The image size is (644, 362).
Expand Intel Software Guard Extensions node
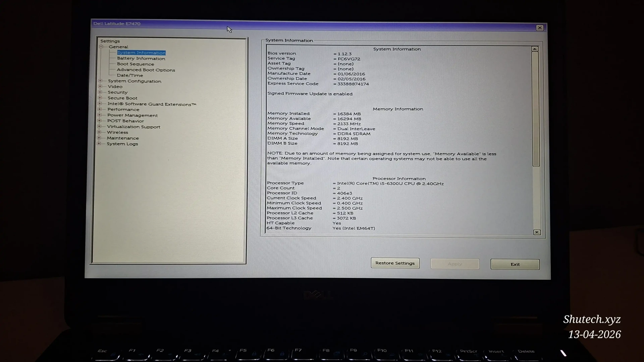(x=100, y=104)
